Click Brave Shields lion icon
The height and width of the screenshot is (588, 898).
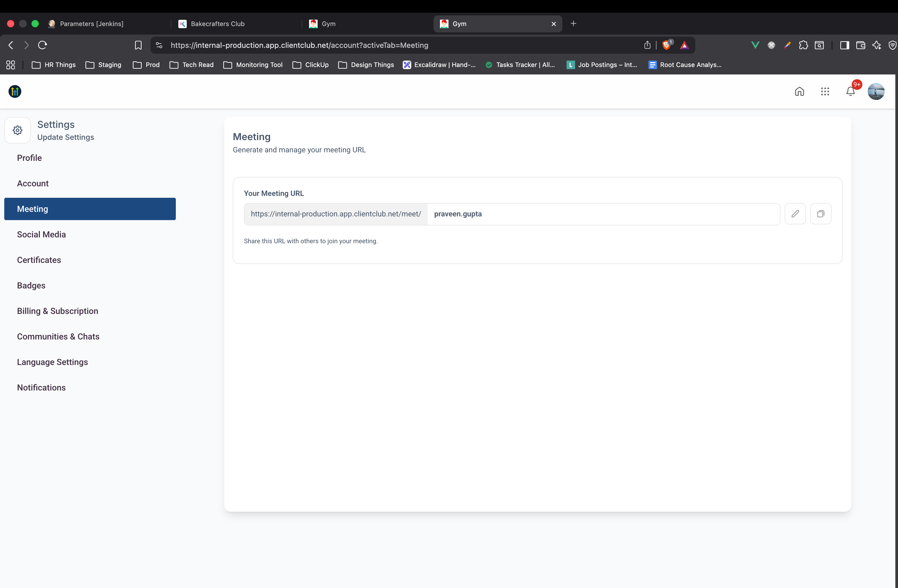click(x=666, y=45)
